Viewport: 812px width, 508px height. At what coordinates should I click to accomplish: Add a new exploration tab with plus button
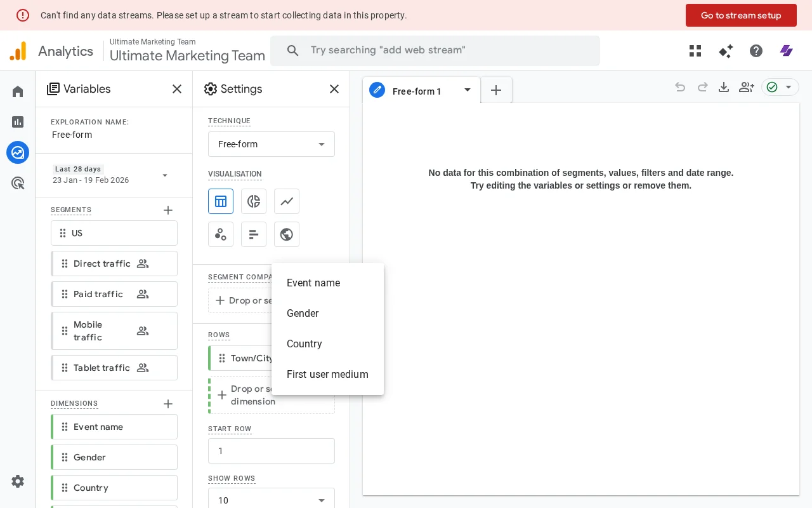tap(496, 90)
